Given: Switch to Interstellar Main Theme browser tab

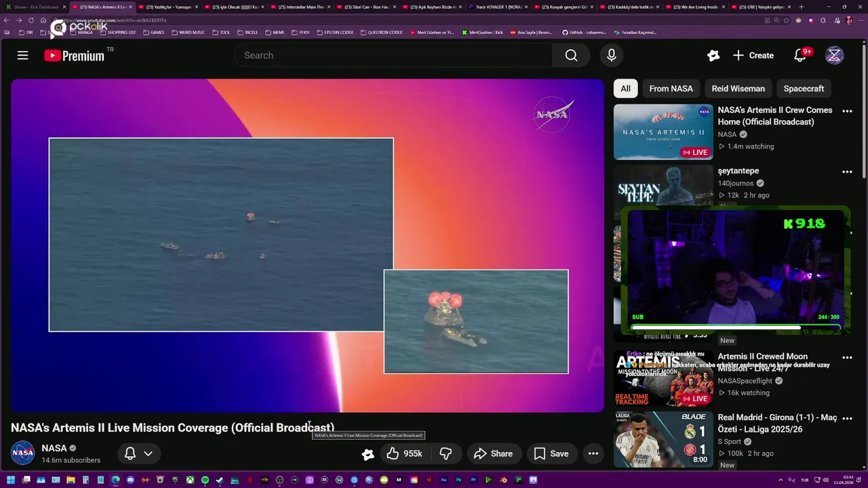Looking at the screenshot, I should [x=300, y=7].
